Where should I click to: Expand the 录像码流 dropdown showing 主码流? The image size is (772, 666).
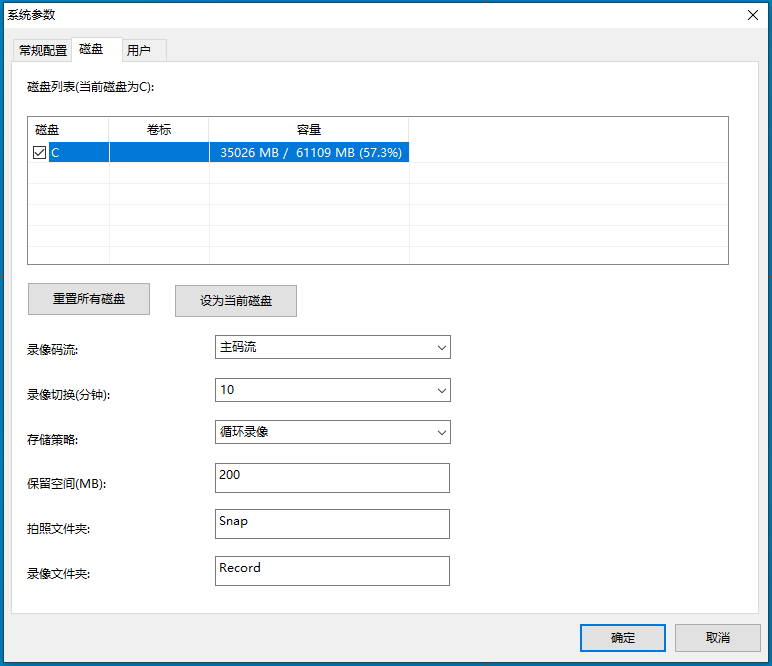[x=332, y=347]
